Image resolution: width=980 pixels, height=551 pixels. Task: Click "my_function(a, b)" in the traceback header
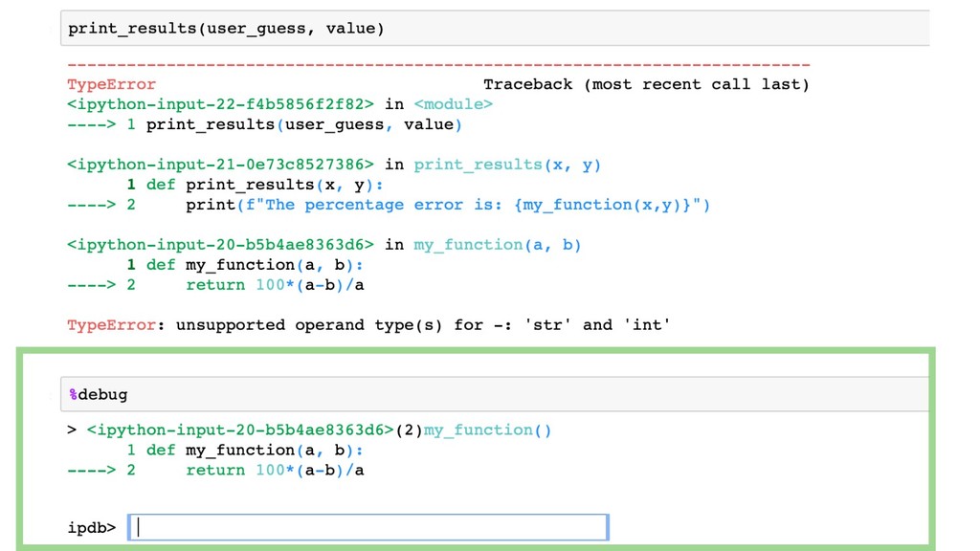click(x=497, y=244)
